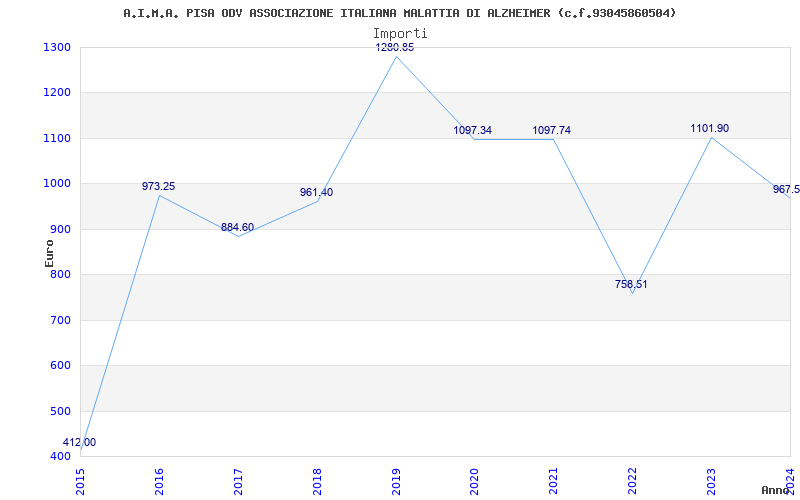Screen dimensions: 800x500
Task: Click the 2024 x-axis year label
Action: [790, 481]
